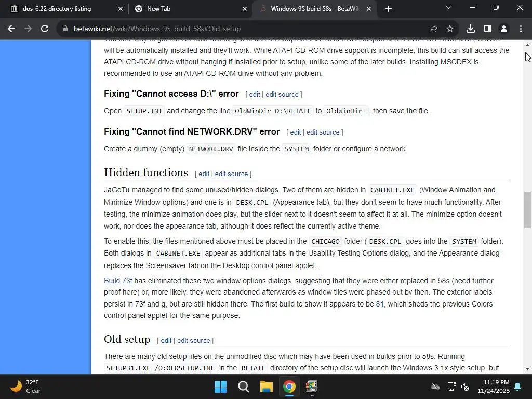Screen dimensions: 532x399
Task: Open the notification bell
Action: pyautogui.click(x=518, y=387)
